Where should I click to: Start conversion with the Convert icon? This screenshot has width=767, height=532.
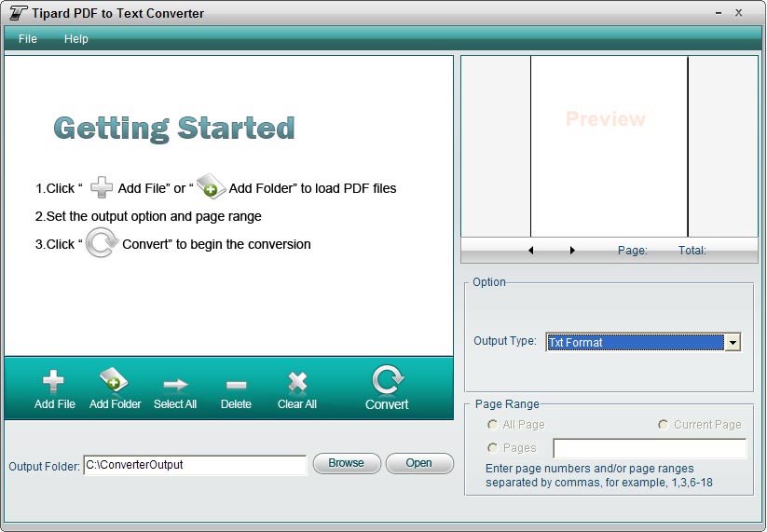pos(388,380)
